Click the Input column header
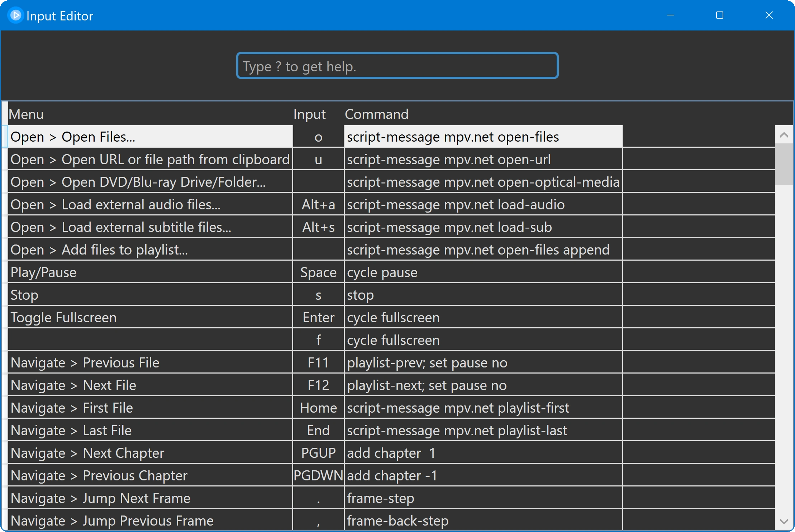Screen dimensions: 795x532 pos(309,114)
